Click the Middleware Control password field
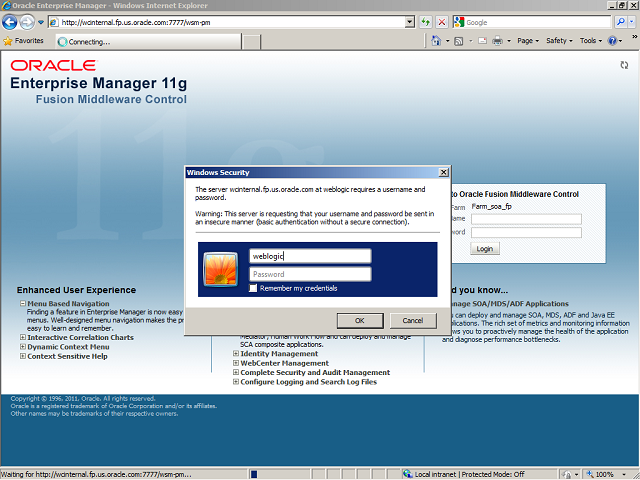640x480 pixels. point(526,233)
